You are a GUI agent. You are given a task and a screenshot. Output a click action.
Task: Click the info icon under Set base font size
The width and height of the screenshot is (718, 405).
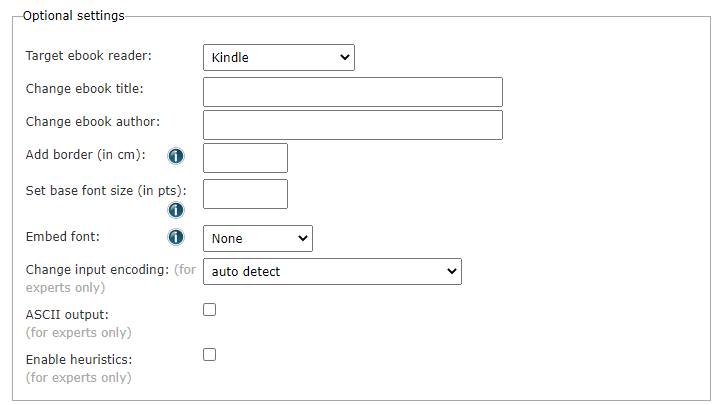click(x=176, y=210)
